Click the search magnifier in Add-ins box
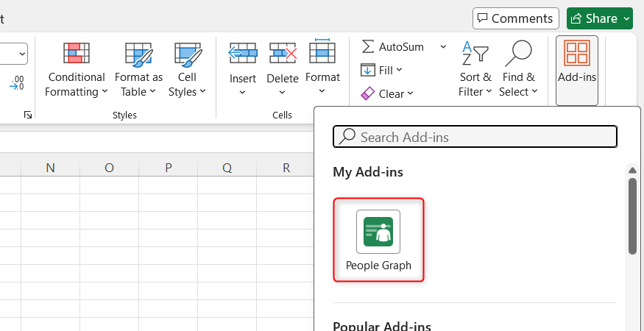The image size is (644, 331). pos(347,136)
